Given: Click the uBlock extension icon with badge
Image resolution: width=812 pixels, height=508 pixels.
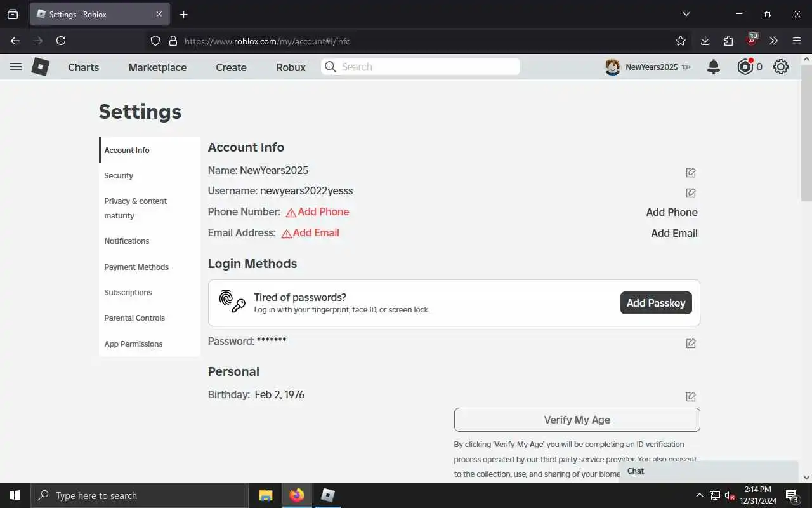Looking at the screenshot, I should [752, 40].
